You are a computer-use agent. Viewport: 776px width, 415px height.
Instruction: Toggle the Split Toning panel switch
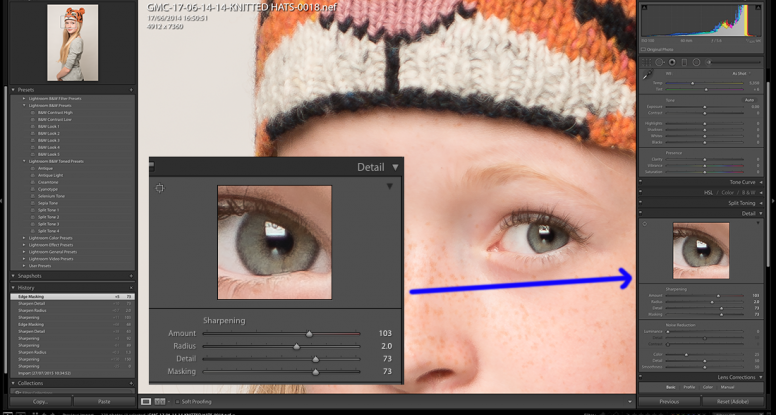[640, 203]
